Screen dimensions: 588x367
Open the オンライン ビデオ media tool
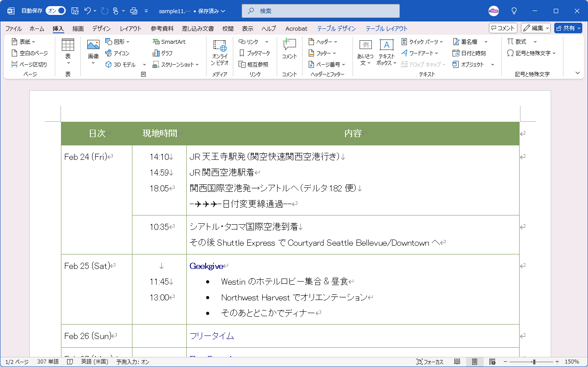220,53
